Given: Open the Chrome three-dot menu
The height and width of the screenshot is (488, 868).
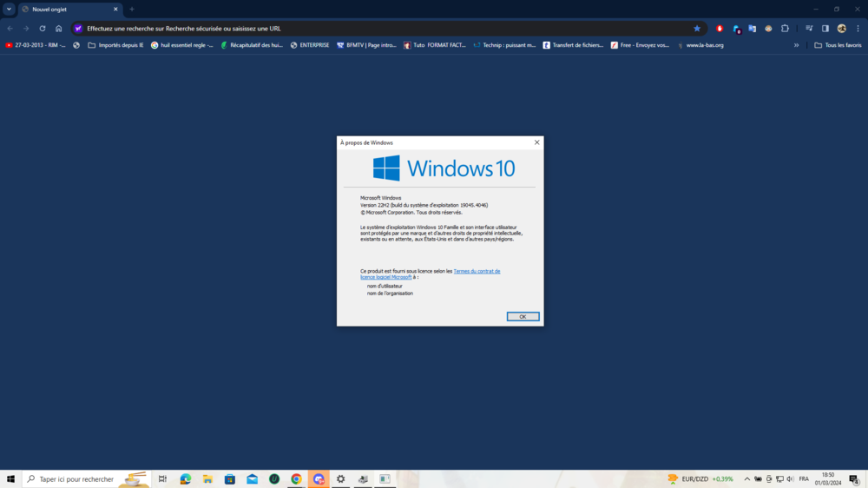Looking at the screenshot, I should pyautogui.click(x=858, y=29).
